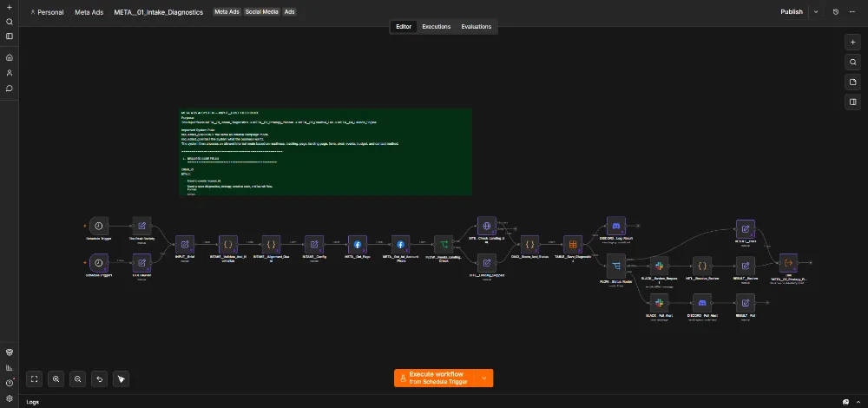Switch to the Executions tab

[x=437, y=27]
